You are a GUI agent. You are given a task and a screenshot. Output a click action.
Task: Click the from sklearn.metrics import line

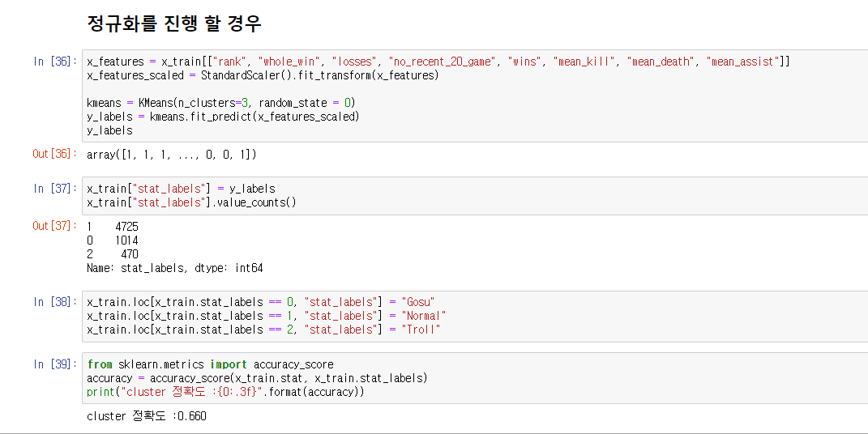pyautogui.click(x=211, y=364)
